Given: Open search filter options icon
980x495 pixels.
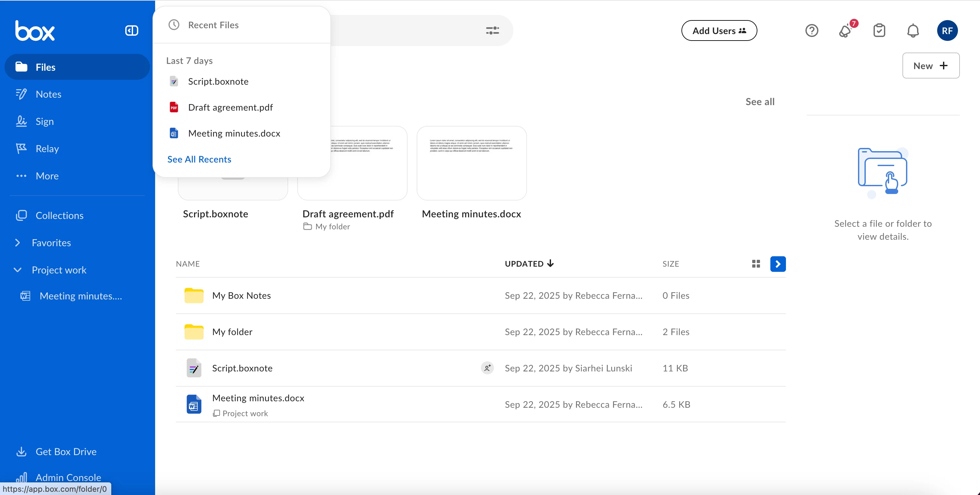Looking at the screenshot, I should pyautogui.click(x=492, y=30).
